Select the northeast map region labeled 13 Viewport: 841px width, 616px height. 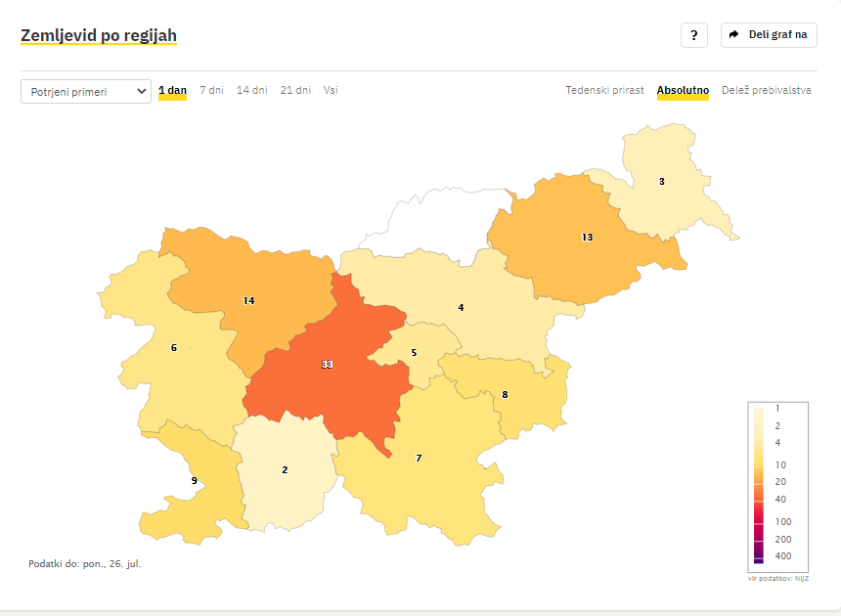click(588, 237)
